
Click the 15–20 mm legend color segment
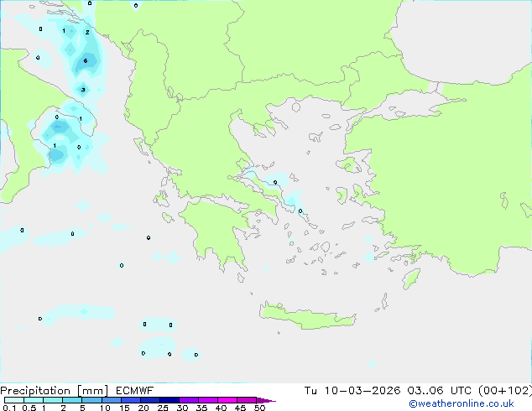pyautogui.click(x=131, y=400)
